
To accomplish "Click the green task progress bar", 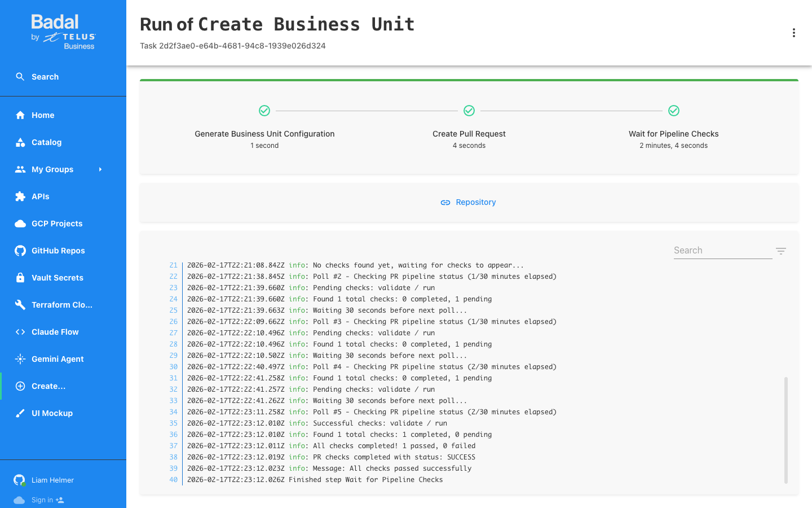I will coord(469,80).
